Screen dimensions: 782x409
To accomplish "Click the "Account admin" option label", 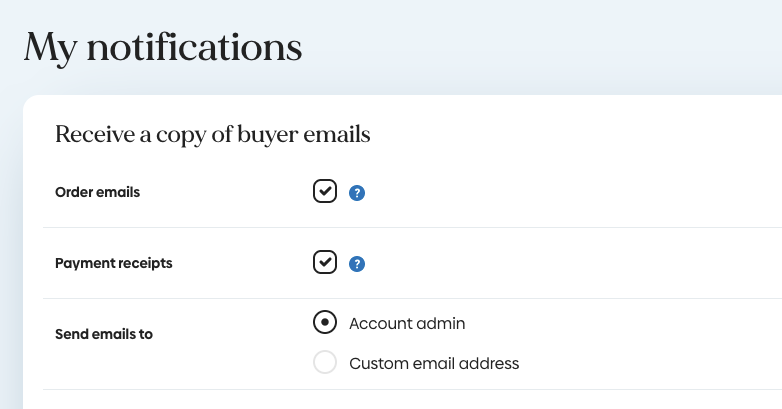I will pos(407,324).
